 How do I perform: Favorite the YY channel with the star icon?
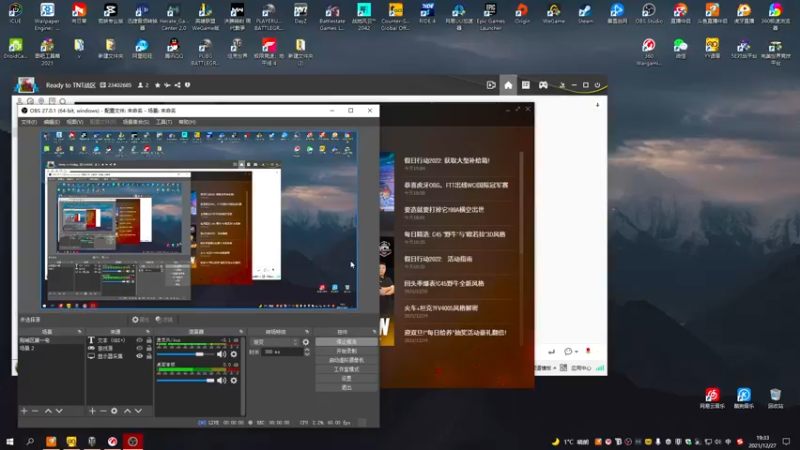pyautogui.click(x=158, y=85)
